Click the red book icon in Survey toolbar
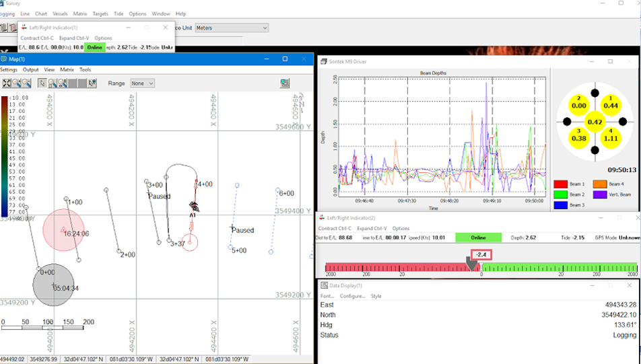This screenshot has width=641, height=364. click(13, 28)
